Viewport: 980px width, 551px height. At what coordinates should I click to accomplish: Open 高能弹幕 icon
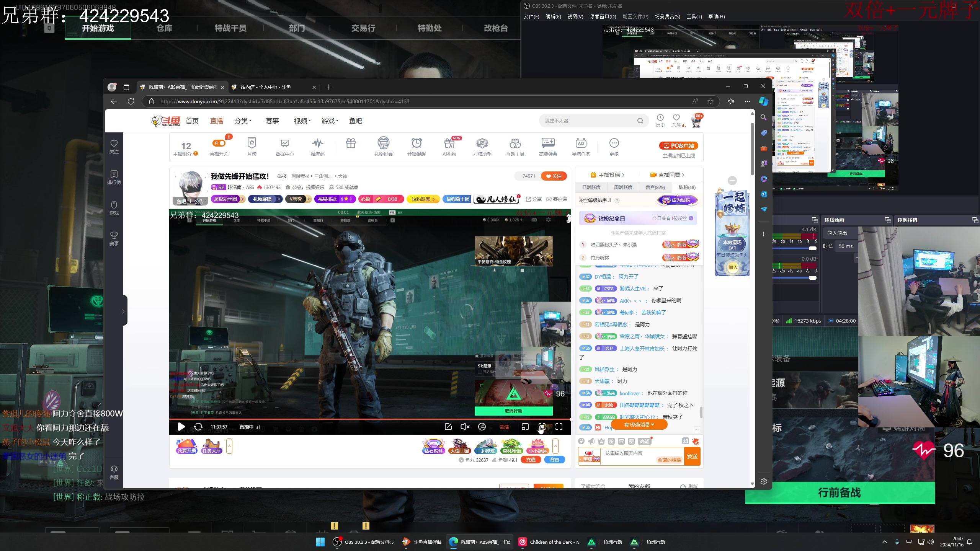[x=548, y=147]
